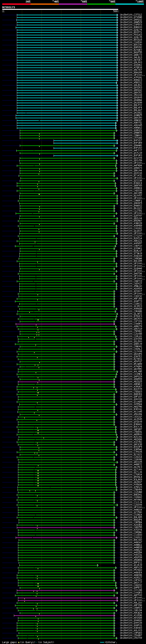146x644 pixels.
Task: Click the purple ~60% identity color bar
Action: pyautogui.click(x=73, y=4)
